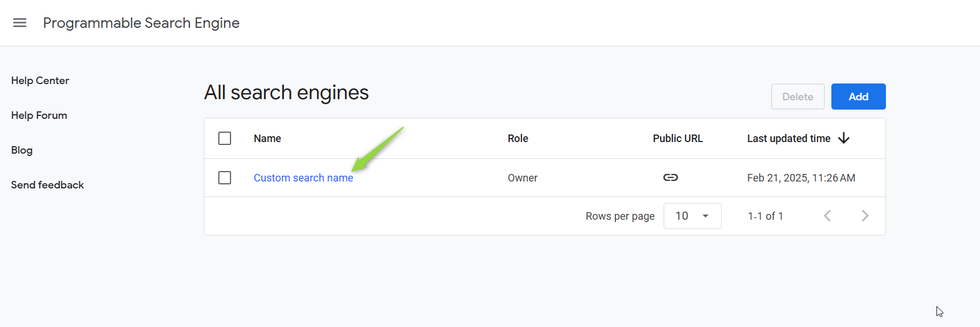980x327 pixels.
Task: Open the Blog sidebar item
Action: pyautogui.click(x=22, y=150)
